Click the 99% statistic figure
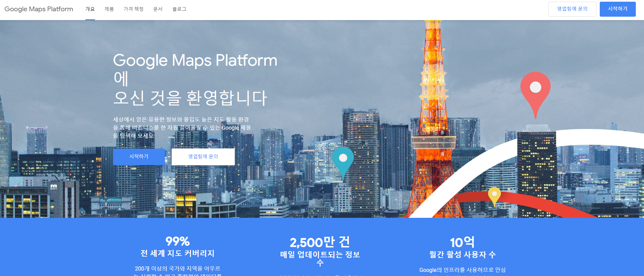The height and width of the screenshot is (276, 644). tap(178, 241)
